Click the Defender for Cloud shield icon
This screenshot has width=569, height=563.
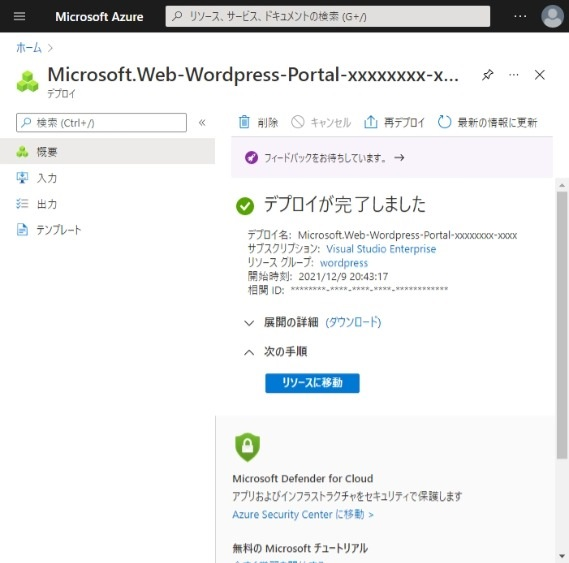pos(247,447)
